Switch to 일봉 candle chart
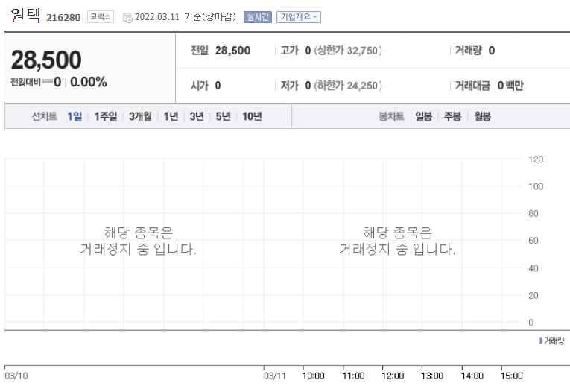This screenshot has width=570, height=392. coord(423,116)
